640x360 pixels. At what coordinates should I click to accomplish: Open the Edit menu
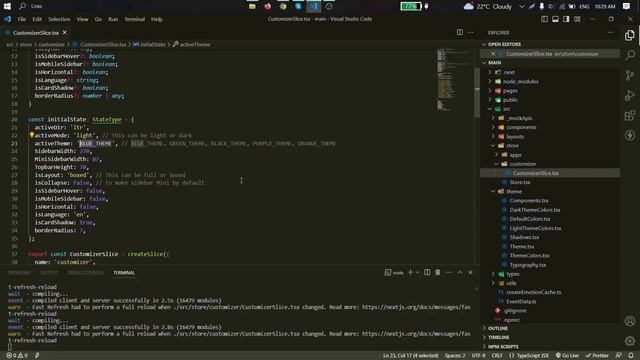coord(37,19)
